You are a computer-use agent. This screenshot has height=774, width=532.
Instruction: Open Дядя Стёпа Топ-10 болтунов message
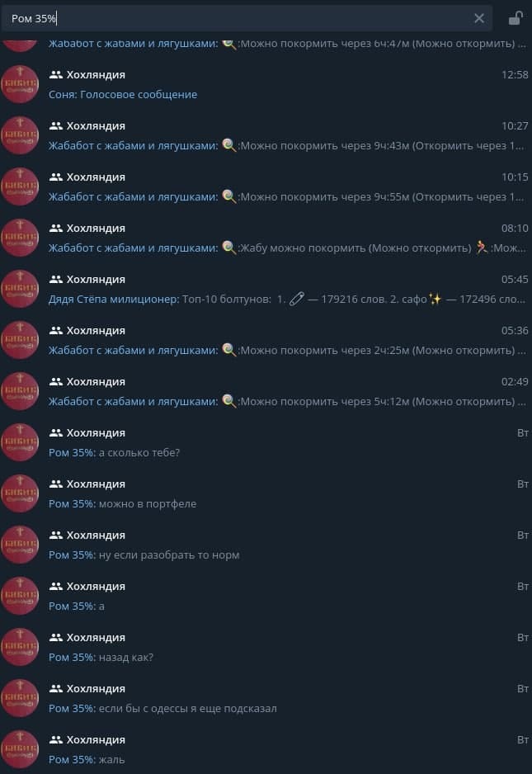coord(266,289)
